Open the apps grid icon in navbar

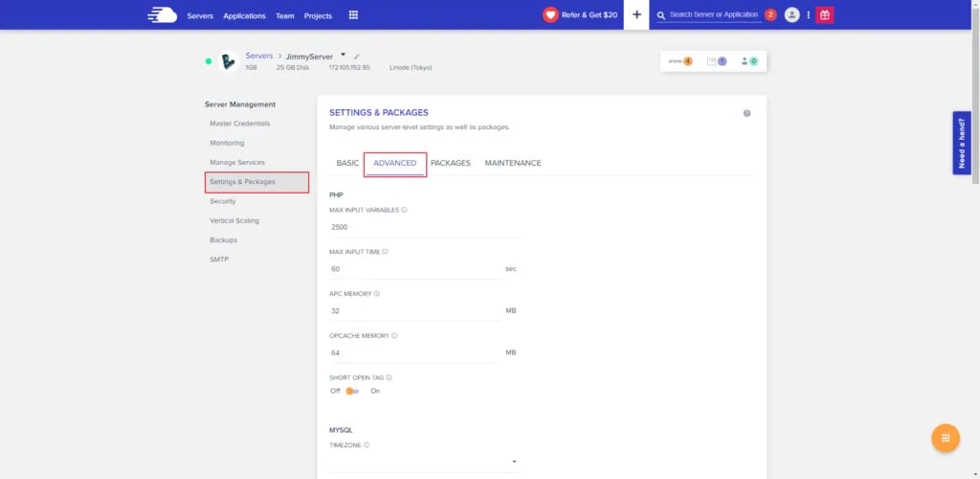[353, 15]
